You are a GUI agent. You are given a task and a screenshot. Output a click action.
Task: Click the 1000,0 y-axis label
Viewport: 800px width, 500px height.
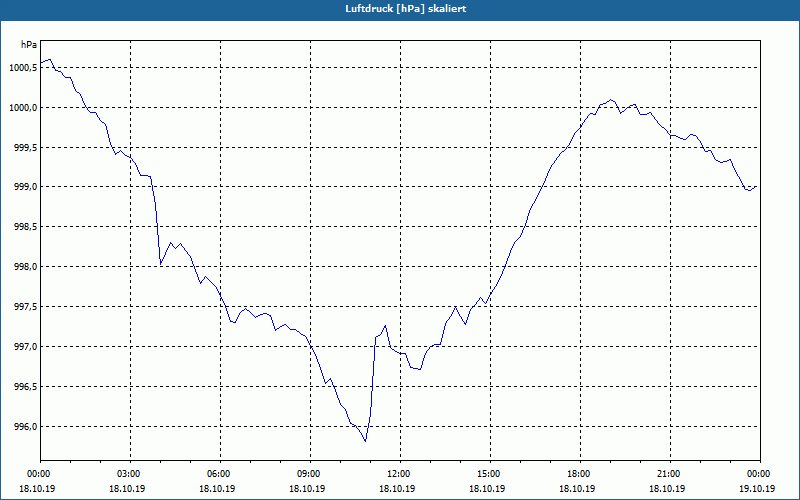pos(23,108)
